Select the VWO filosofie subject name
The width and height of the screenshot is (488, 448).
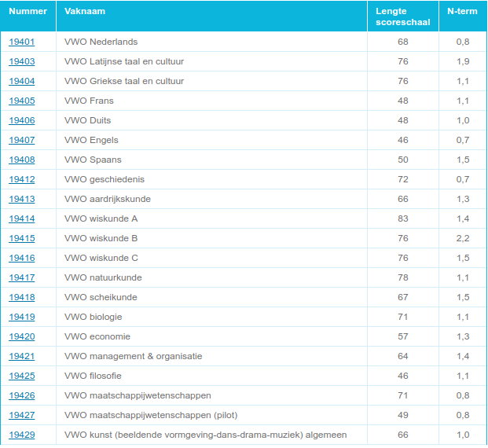point(93,376)
